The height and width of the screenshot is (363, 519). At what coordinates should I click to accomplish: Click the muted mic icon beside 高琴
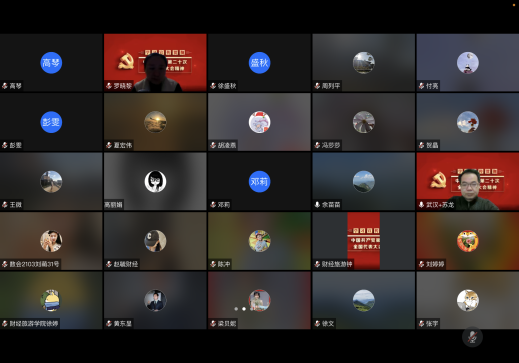tap(5, 86)
